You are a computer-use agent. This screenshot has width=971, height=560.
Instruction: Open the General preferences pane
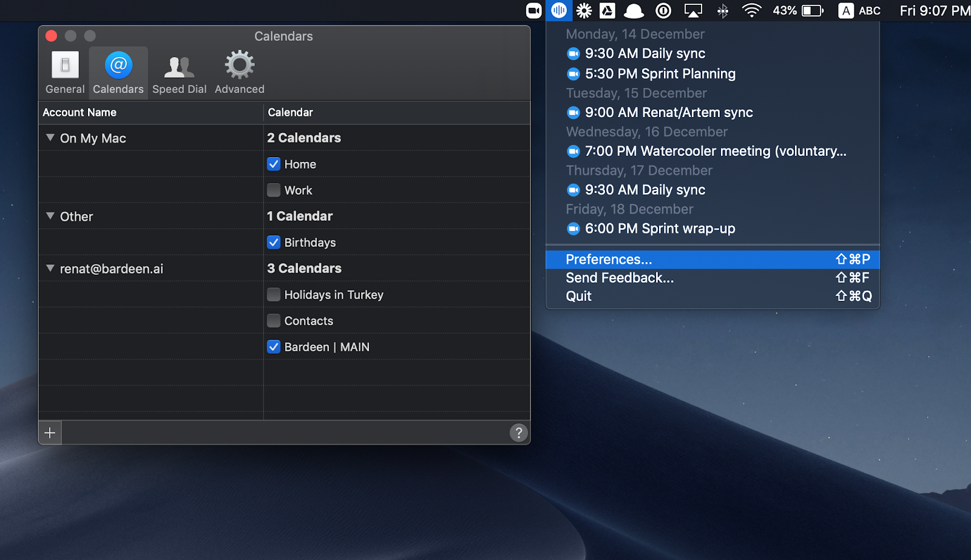coord(65,72)
